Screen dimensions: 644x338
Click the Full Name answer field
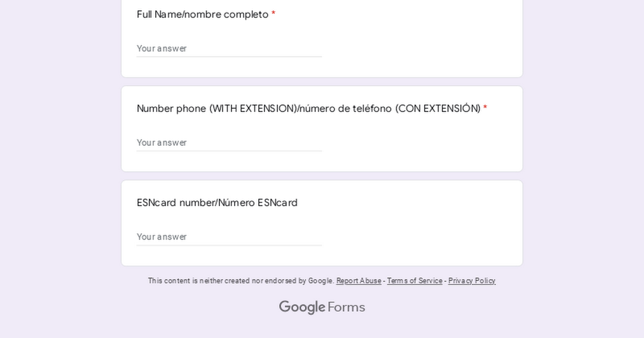point(229,48)
